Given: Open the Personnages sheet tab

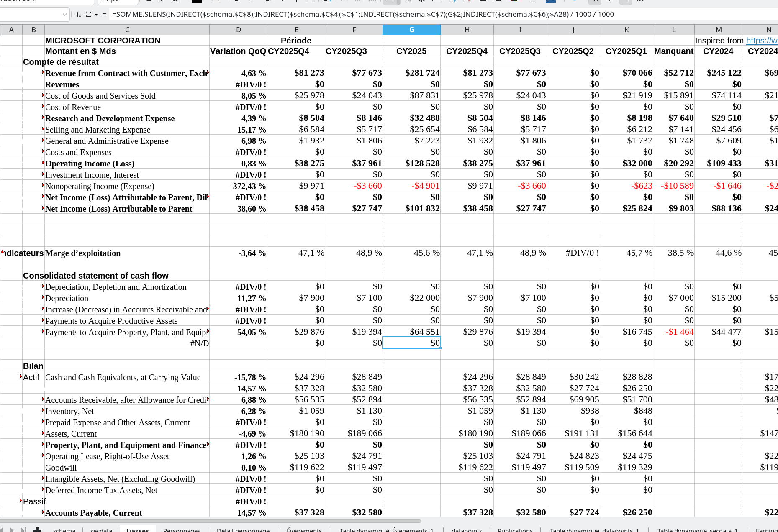Looking at the screenshot, I should [x=182, y=529].
